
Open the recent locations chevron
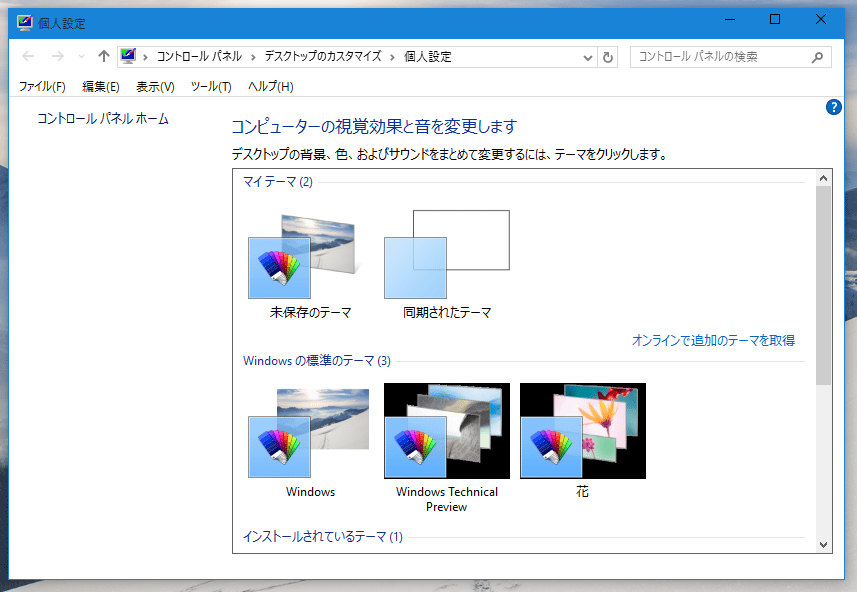coord(81,56)
